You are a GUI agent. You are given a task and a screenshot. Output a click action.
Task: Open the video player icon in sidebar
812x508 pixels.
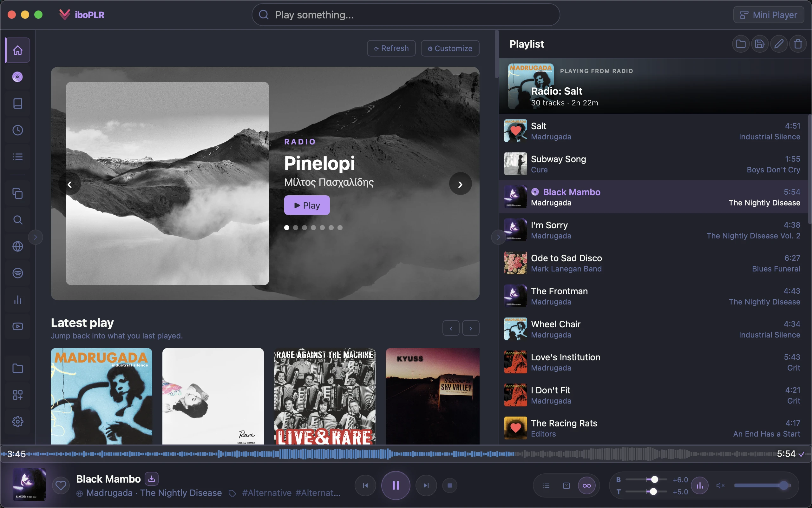click(x=17, y=327)
